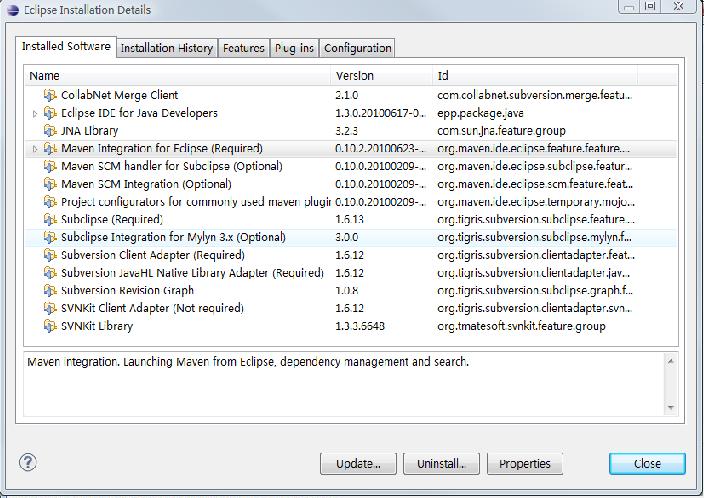The height and width of the screenshot is (498, 704).
Task: Click the Subclipse (Required) feature icon
Action: pyautogui.click(x=50, y=220)
